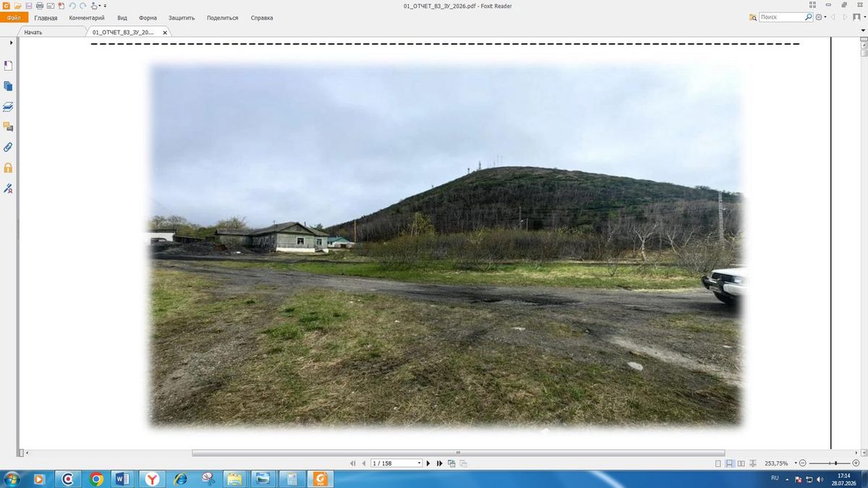
Task: Click the RU language indicator in tray
Action: (775, 479)
